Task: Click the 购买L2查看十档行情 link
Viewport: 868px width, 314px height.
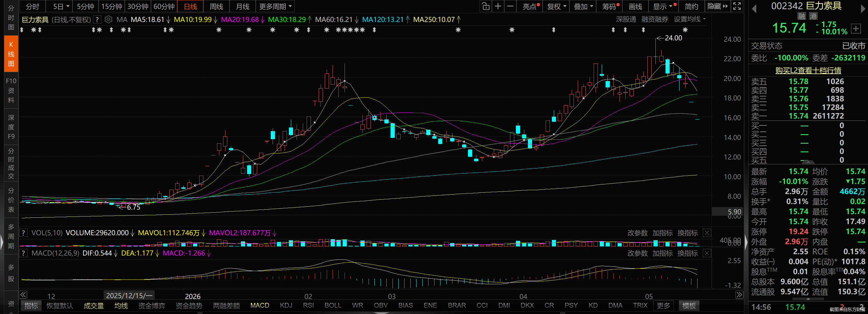Action: coord(808,70)
